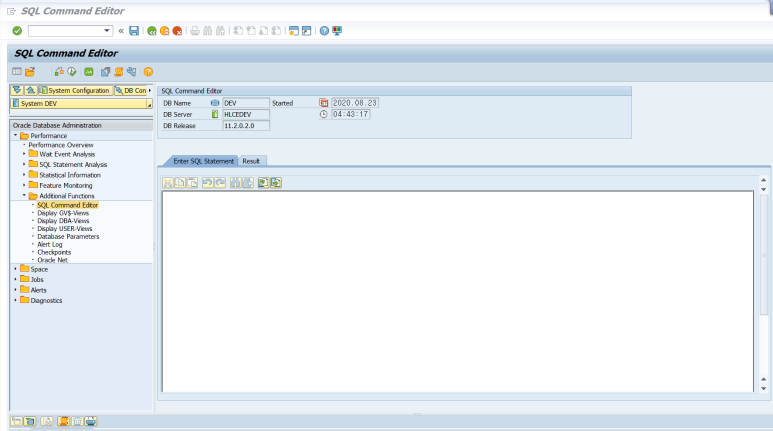
Task: Click the DB Name field showing DEV
Action: coord(246,103)
